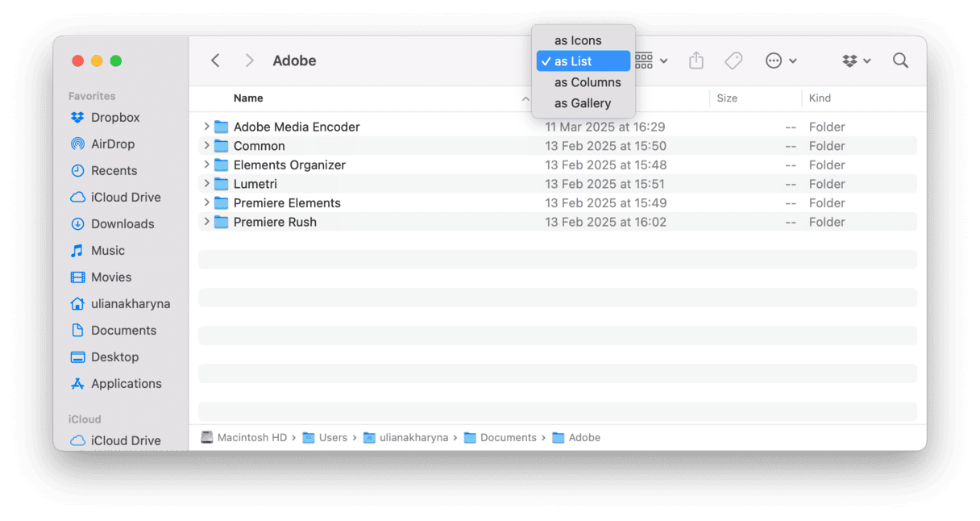Select the Premiere Rush name
The image size is (980, 521).
click(275, 222)
